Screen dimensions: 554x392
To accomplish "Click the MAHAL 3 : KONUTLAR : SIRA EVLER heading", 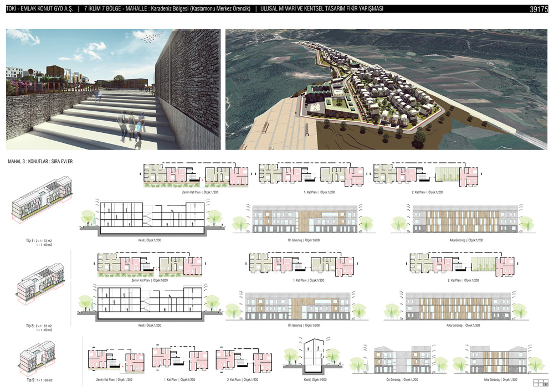I will click(x=40, y=162).
